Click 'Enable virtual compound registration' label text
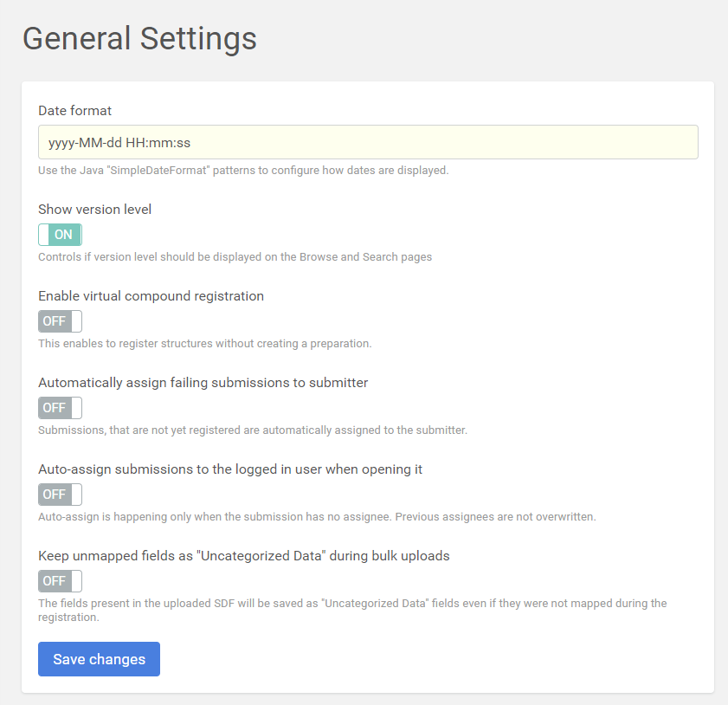The width and height of the screenshot is (728, 705). coord(151,296)
